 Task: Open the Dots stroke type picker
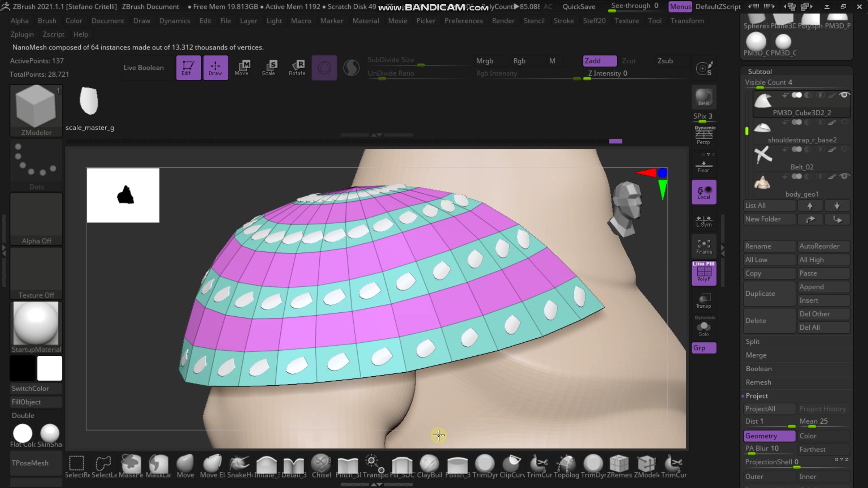36,165
